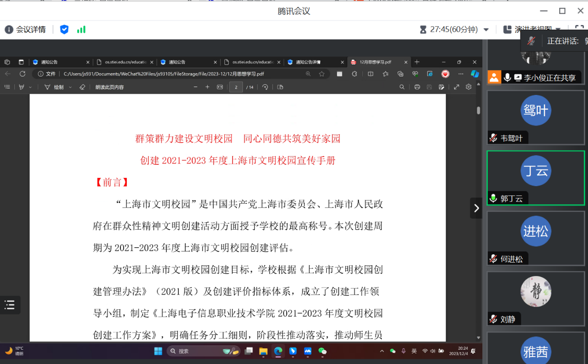Viewport: 588px width, 364px height.
Task: Open the 会议详情 meeting details
Action: click(x=26, y=30)
